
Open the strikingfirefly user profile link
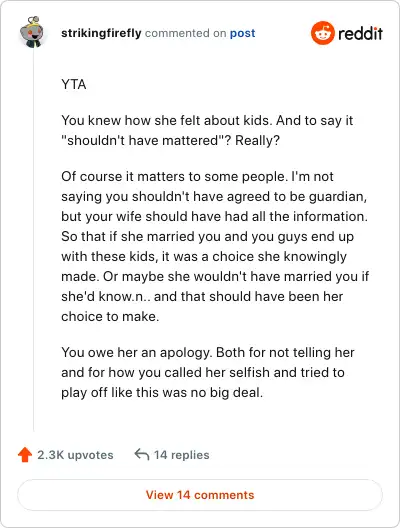click(x=101, y=33)
